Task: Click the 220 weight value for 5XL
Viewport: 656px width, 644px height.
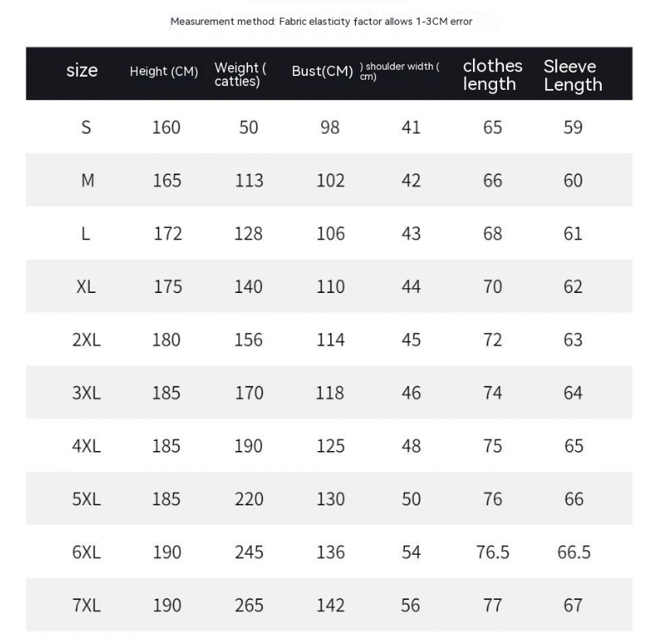Action: tap(249, 499)
